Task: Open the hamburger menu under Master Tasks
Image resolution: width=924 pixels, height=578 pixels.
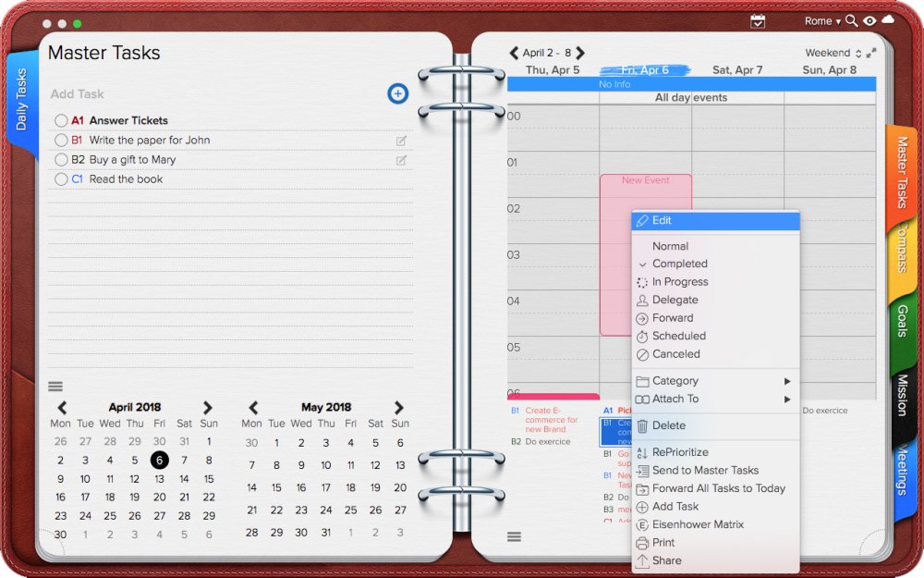Action: click(x=55, y=387)
